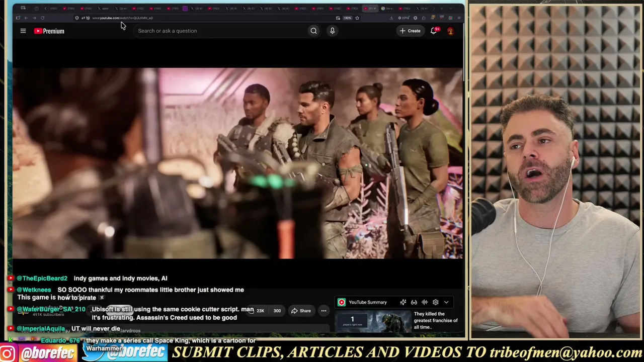The image size is (644, 362).
Task: Switch to the tab with the purple icon
Action: click(x=185, y=9)
